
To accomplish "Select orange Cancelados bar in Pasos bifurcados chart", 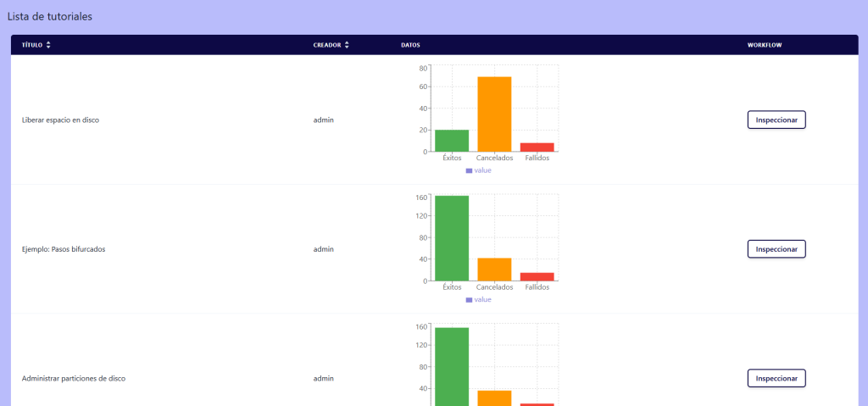I will click(494, 269).
